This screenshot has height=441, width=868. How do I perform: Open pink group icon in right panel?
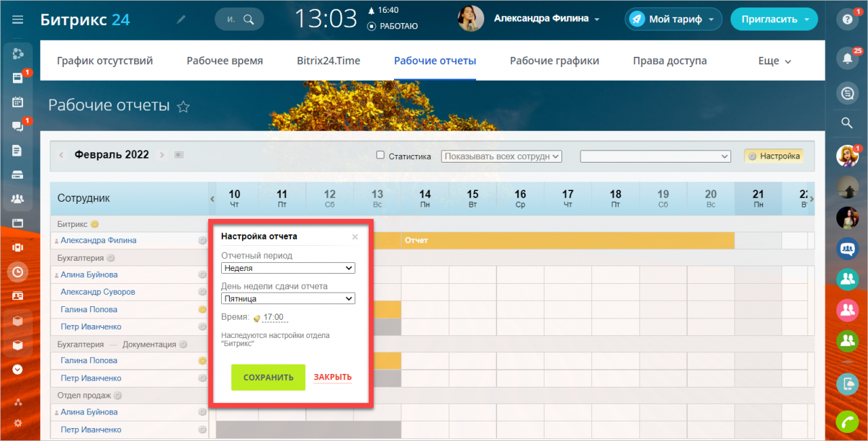(x=847, y=310)
